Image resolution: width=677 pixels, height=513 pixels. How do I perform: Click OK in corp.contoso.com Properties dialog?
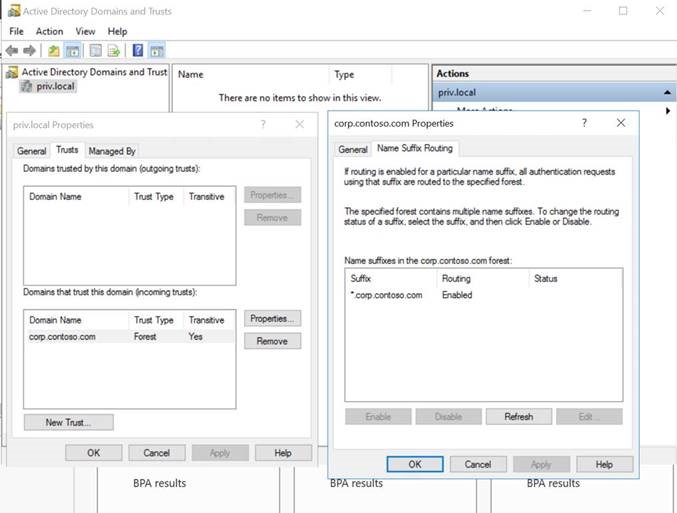[x=415, y=464]
